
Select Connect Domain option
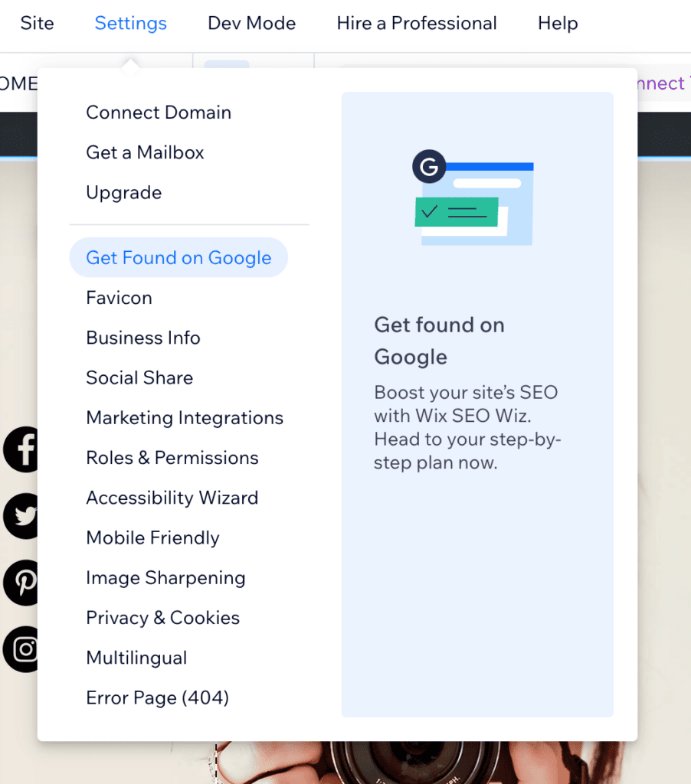pyautogui.click(x=159, y=113)
